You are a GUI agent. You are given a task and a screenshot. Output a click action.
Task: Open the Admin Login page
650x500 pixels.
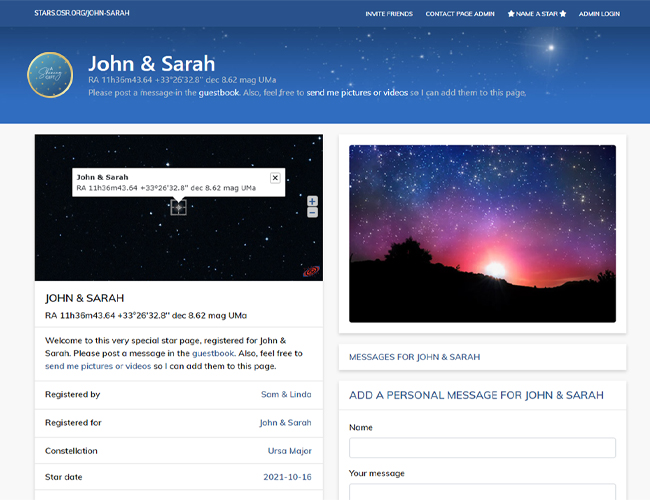599,14
